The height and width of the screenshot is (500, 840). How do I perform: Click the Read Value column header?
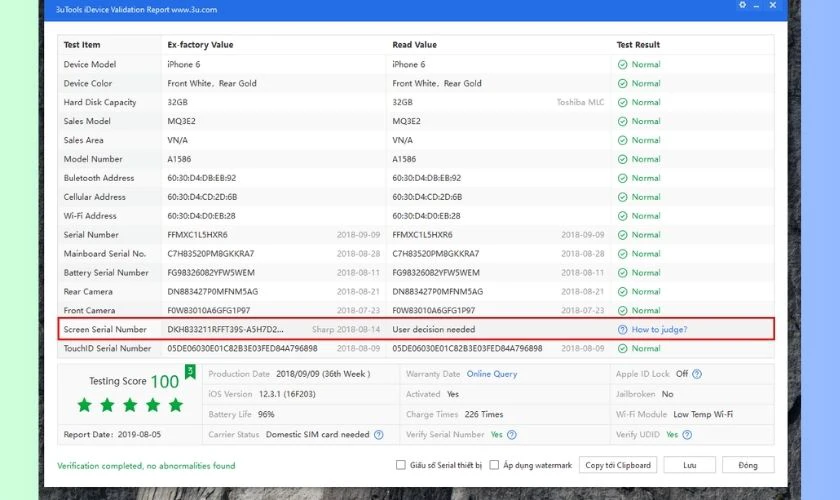click(415, 45)
